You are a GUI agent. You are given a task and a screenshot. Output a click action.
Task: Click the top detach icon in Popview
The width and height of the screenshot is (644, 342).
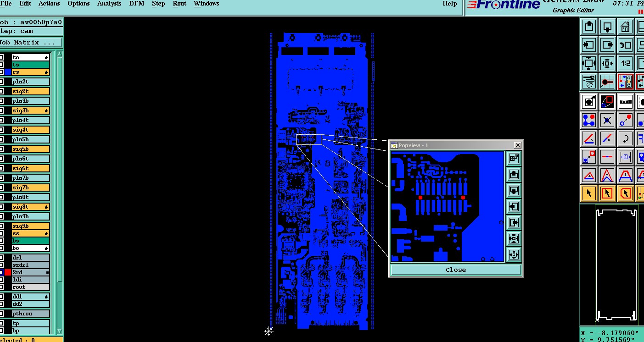click(x=514, y=159)
